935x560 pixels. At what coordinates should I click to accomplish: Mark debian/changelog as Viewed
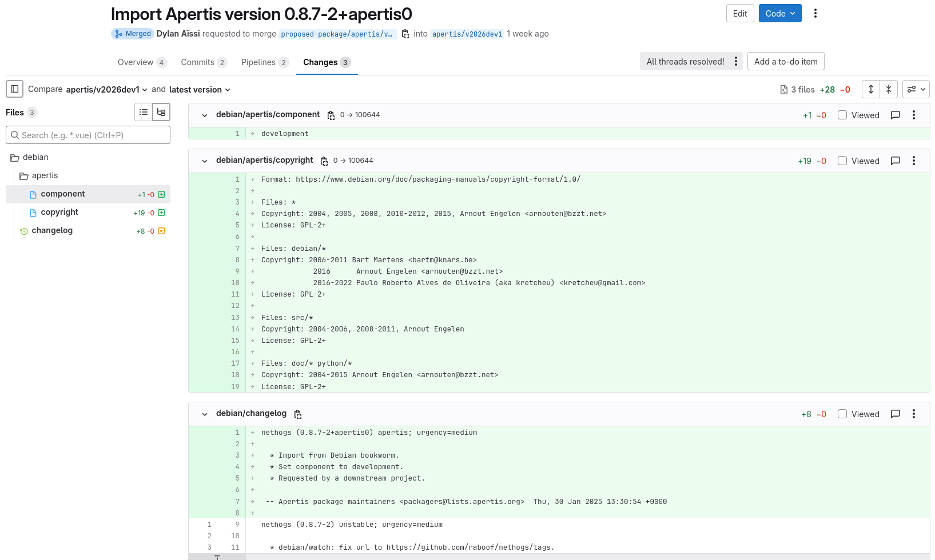pos(842,414)
